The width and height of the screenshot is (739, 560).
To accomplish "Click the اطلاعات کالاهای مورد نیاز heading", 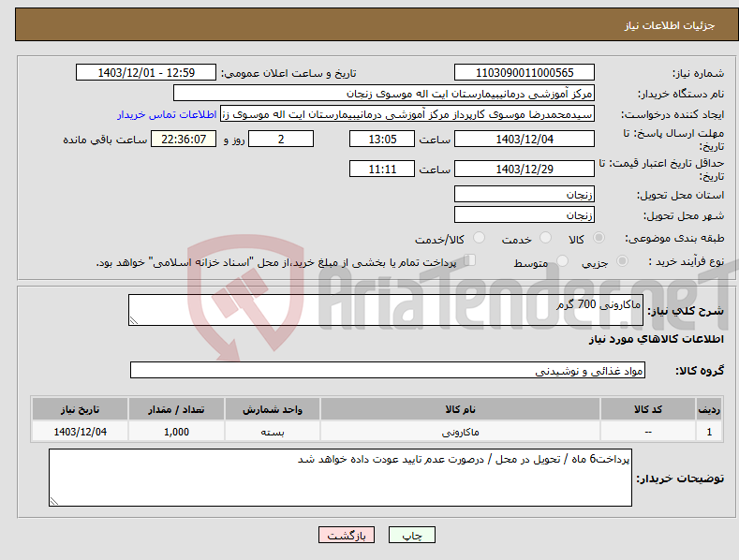I will tap(656, 339).
